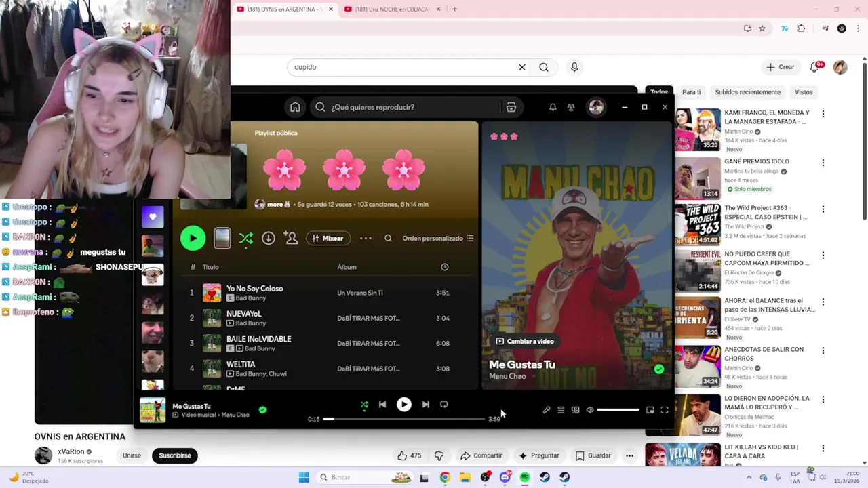Toggle shuffle next to green play button

tap(245, 239)
